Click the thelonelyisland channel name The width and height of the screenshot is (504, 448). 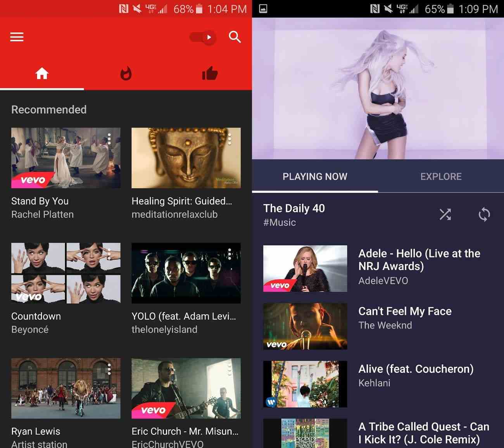coord(164,330)
